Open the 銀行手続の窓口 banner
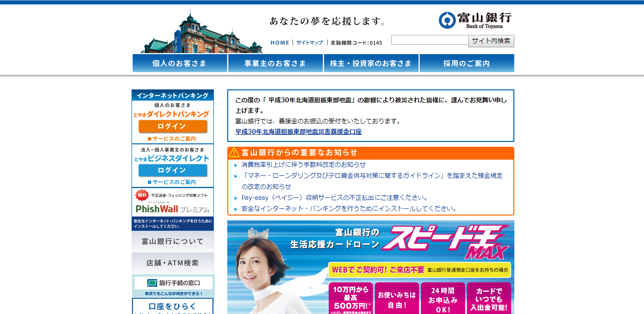644x314 pixels. coord(173,286)
